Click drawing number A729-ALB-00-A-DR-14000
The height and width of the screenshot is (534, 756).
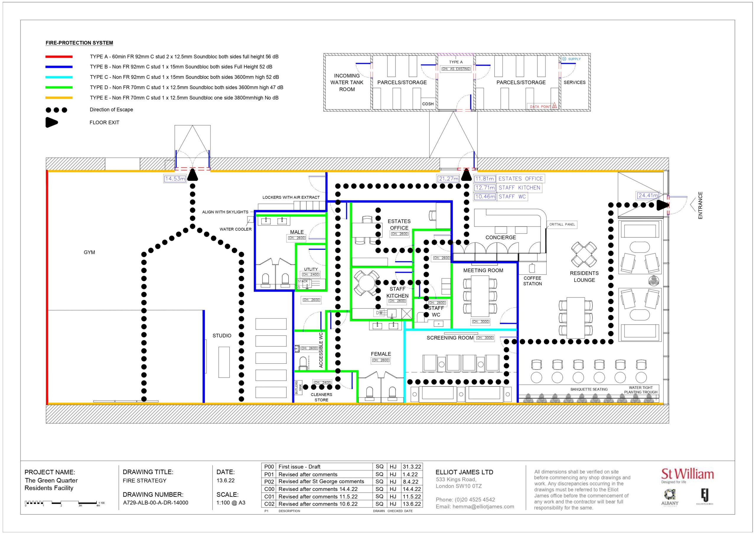click(155, 502)
